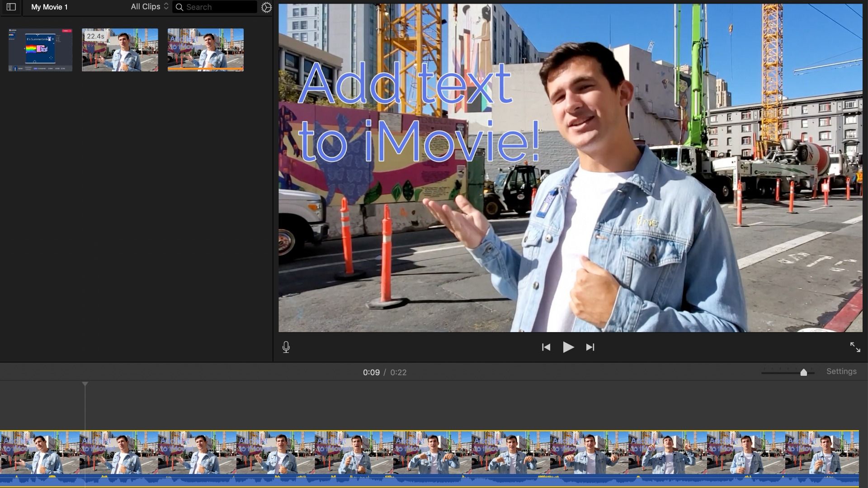Click the timeline playhead marker

point(85,384)
